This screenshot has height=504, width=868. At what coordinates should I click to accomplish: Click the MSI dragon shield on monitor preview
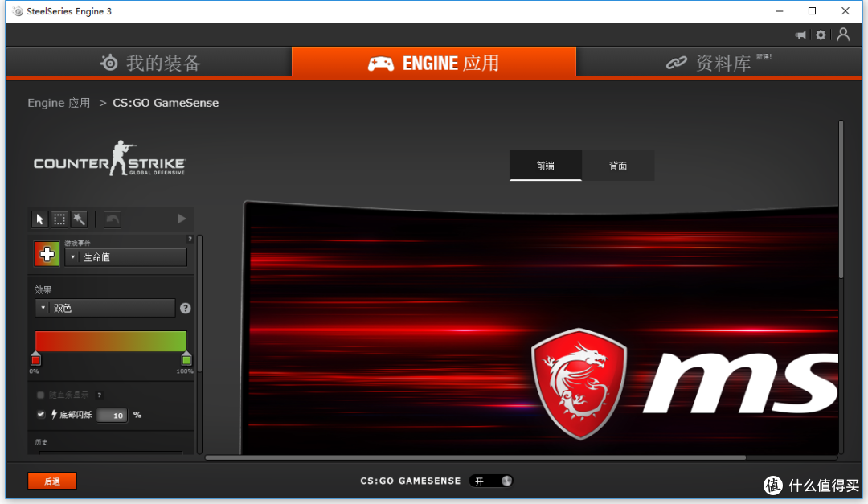pos(579,383)
